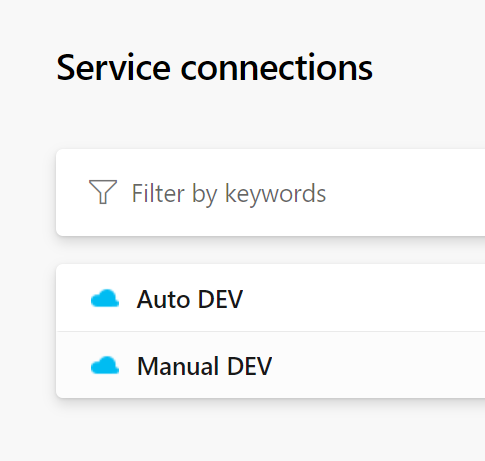Select the Service connections page heading
485x461 pixels.
[214, 68]
